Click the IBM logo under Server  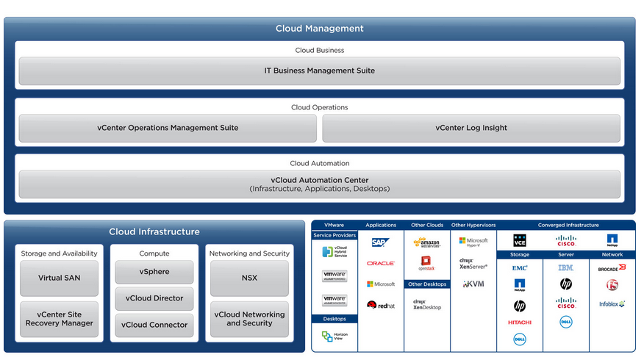tap(566, 267)
